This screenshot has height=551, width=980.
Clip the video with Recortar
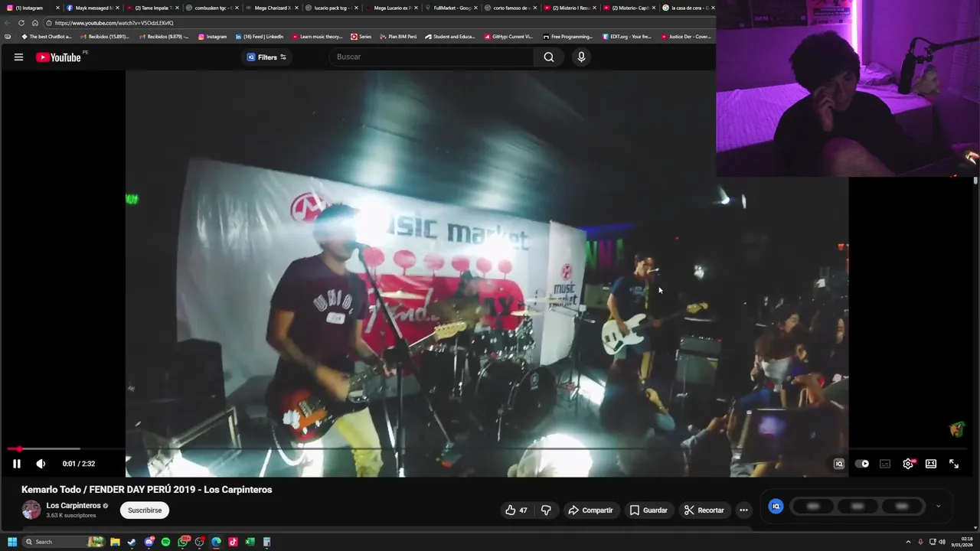click(704, 510)
